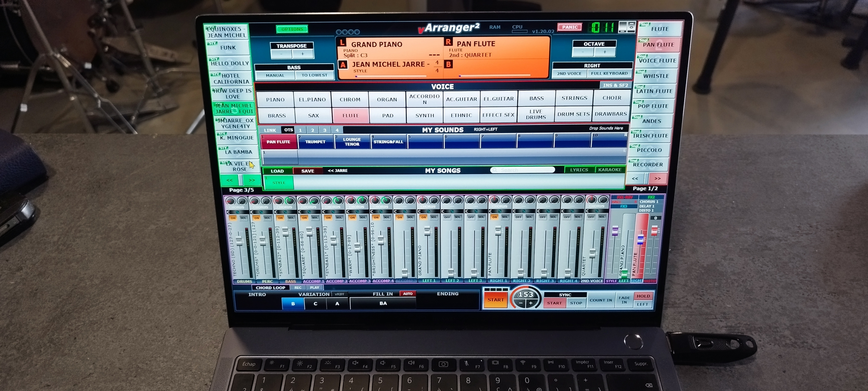Click the "A" badge beside JEAN MICHEL JARRE
Image resolution: width=868 pixels, height=391 pixels.
pyautogui.click(x=343, y=65)
